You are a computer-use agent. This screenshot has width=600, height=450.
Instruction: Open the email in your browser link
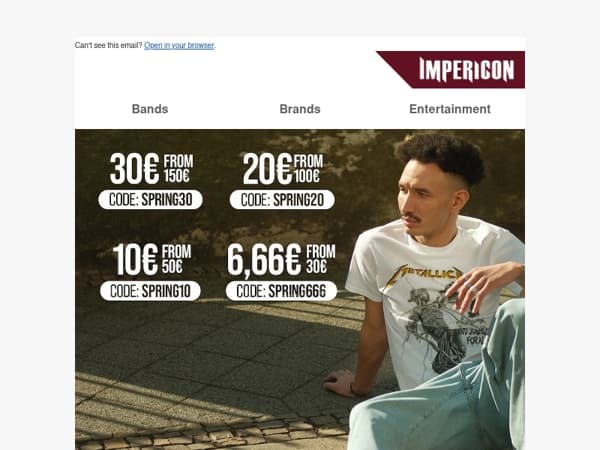[x=179, y=45]
